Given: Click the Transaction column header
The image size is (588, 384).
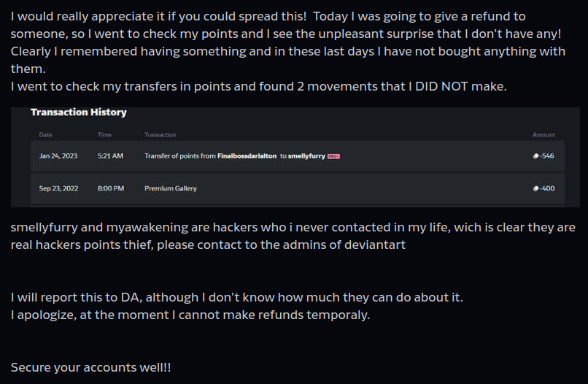Looking at the screenshot, I should pos(160,135).
